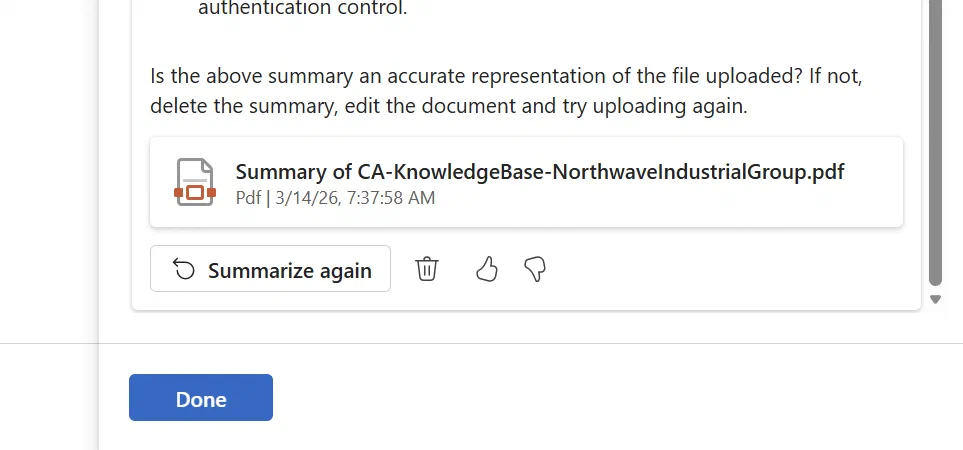This screenshot has width=963, height=450.
Task: Open Summary of CA-KnowledgeBase-NorthwaveIndustrialGroup.pdf title
Action: (x=540, y=171)
